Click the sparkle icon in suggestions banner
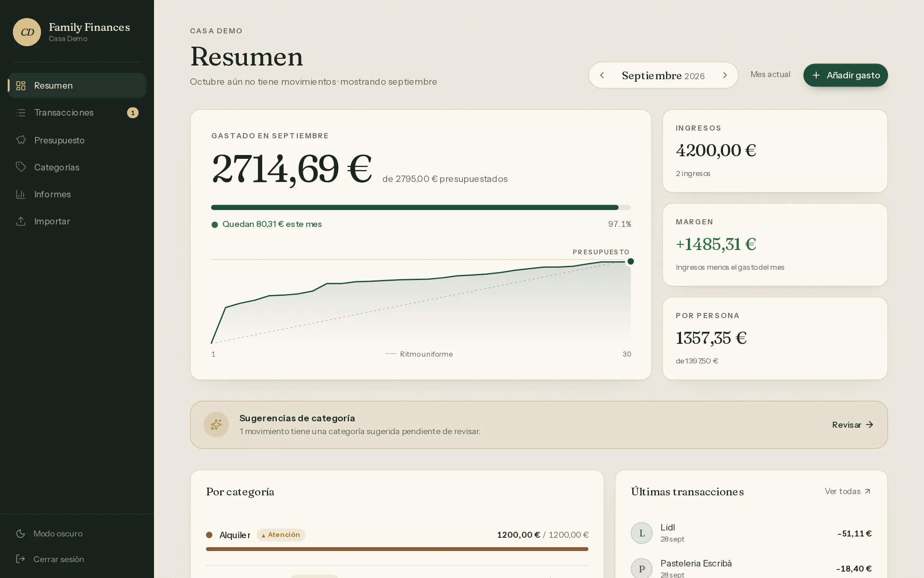This screenshot has height=578, width=924. pyautogui.click(x=216, y=425)
